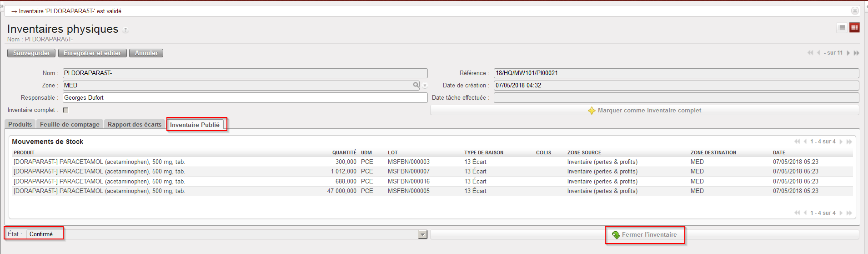
Task: Sort table by QUANTITÉ column header
Action: pyautogui.click(x=344, y=152)
